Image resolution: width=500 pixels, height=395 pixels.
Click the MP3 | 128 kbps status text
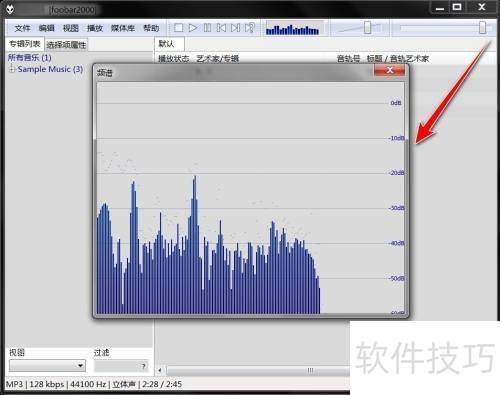point(35,384)
